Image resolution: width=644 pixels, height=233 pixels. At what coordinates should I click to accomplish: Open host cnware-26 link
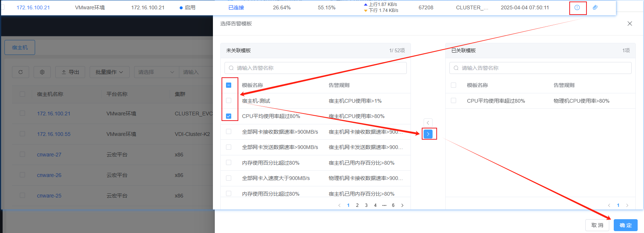click(x=49, y=175)
